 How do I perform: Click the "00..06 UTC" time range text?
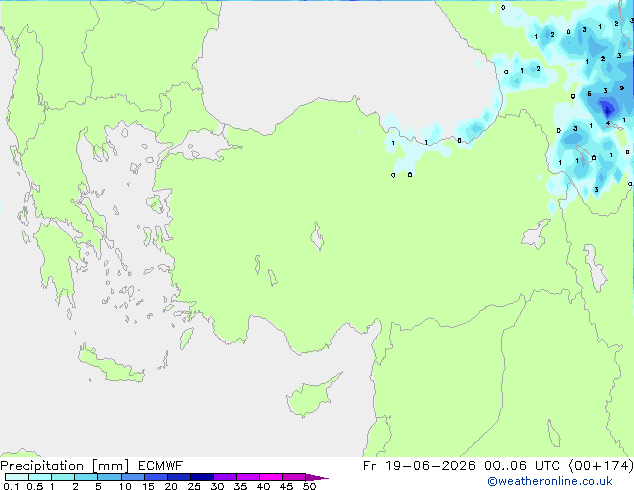(x=522, y=466)
